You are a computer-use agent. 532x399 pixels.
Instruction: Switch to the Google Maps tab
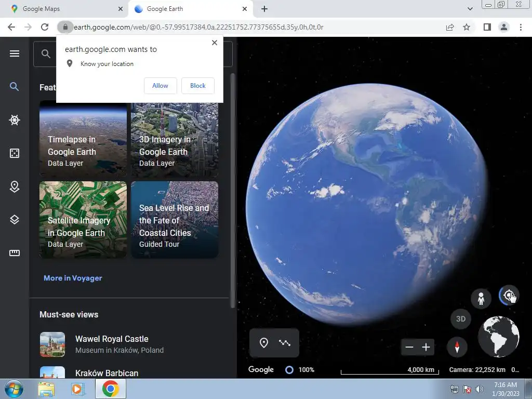coord(64,9)
